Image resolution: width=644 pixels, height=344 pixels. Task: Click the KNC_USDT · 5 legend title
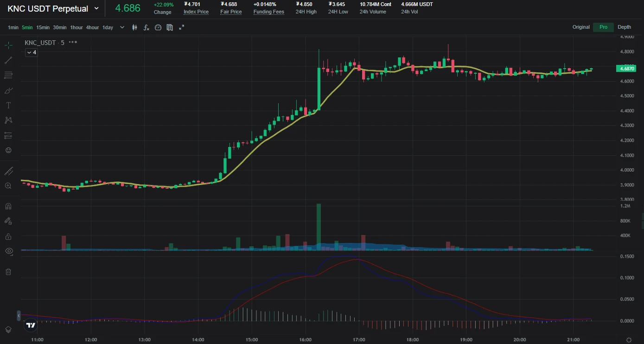click(x=45, y=43)
